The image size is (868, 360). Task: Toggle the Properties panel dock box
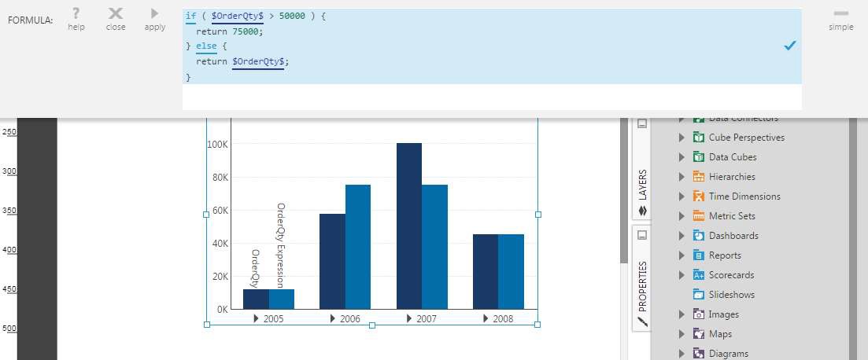[641, 235]
